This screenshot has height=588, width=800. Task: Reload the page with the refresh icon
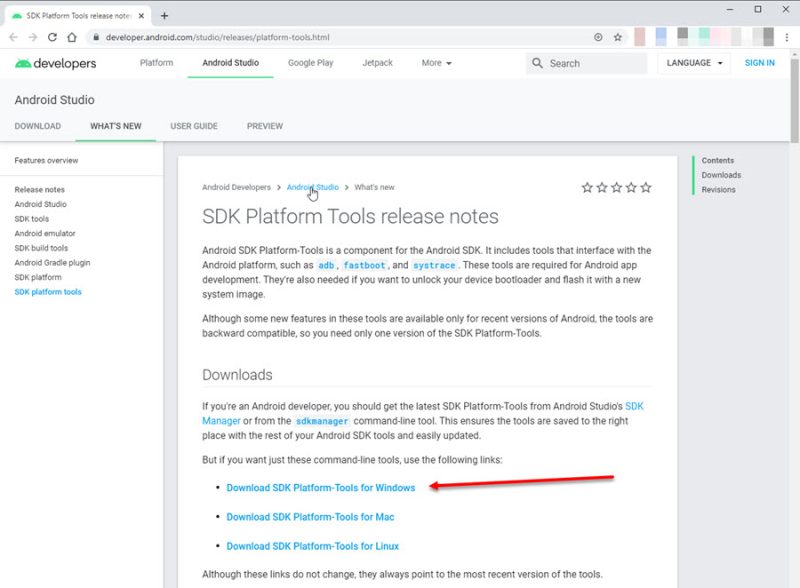(52, 37)
